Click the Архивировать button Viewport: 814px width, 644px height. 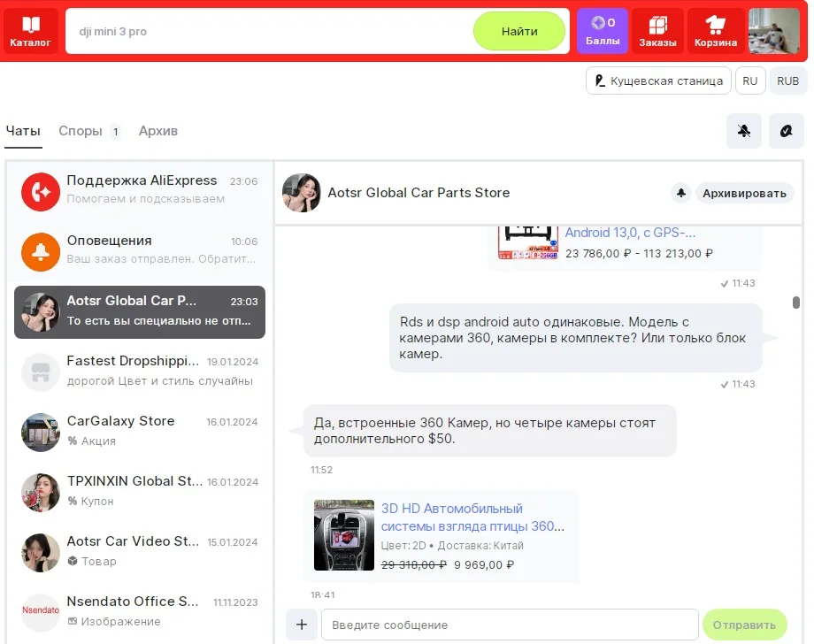(744, 193)
